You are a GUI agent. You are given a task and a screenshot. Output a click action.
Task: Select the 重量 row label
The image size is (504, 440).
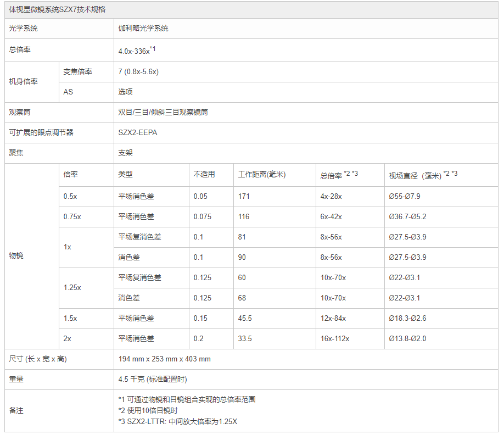16,379
